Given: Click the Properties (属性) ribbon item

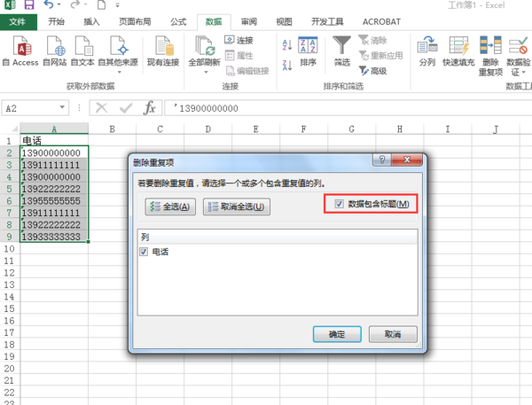Looking at the screenshot, I should point(239,55).
